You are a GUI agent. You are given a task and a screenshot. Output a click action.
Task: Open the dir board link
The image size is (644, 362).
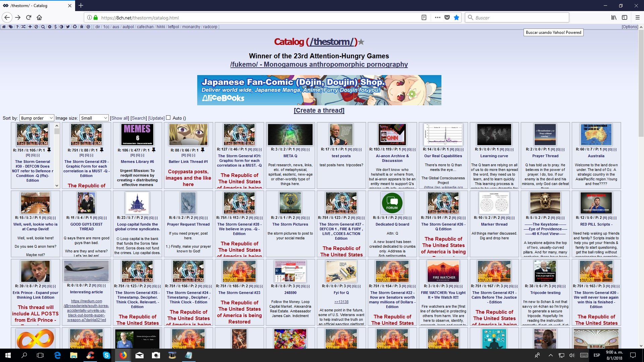[98, 27]
